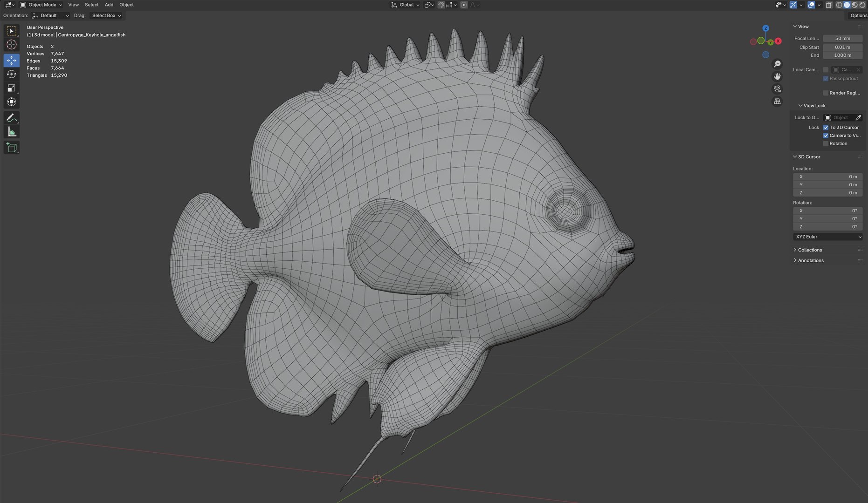
Task: Open the Object menu
Action: pos(126,5)
